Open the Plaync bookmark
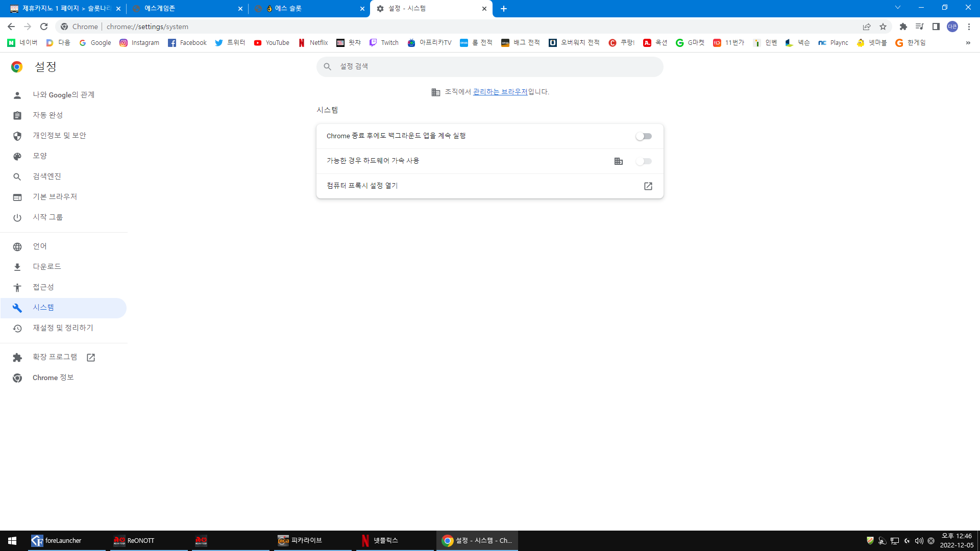This screenshot has height=551, width=980. (x=833, y=43)
